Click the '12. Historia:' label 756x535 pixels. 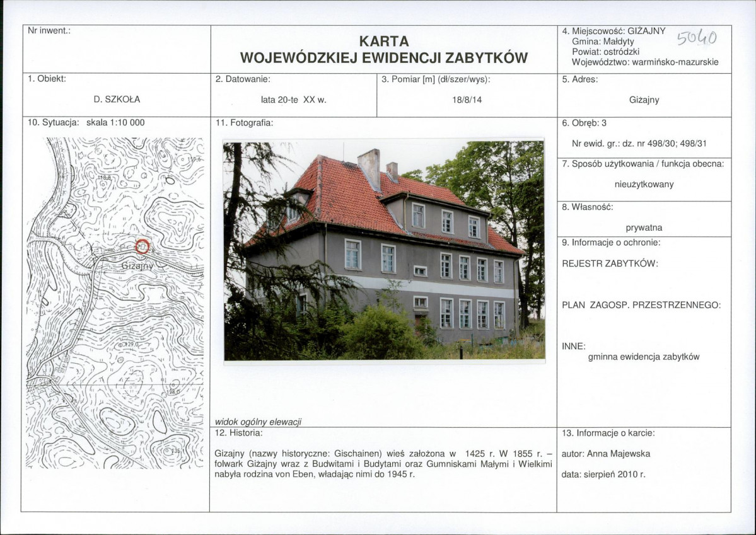click(x=239, y=433)
